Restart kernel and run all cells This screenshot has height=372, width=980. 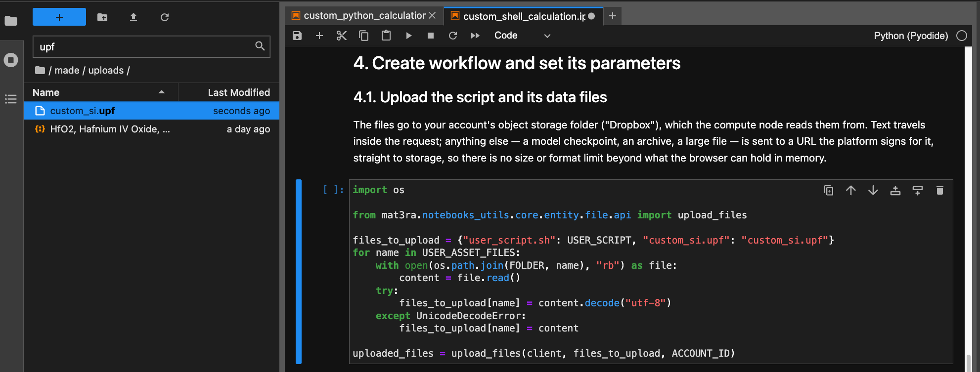point(475,36)
